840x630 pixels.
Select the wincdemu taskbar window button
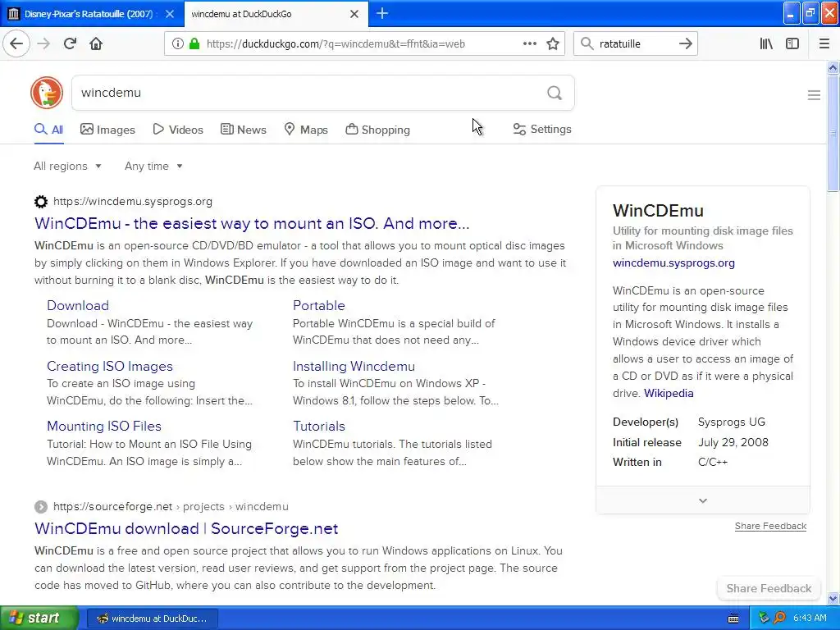152,619
